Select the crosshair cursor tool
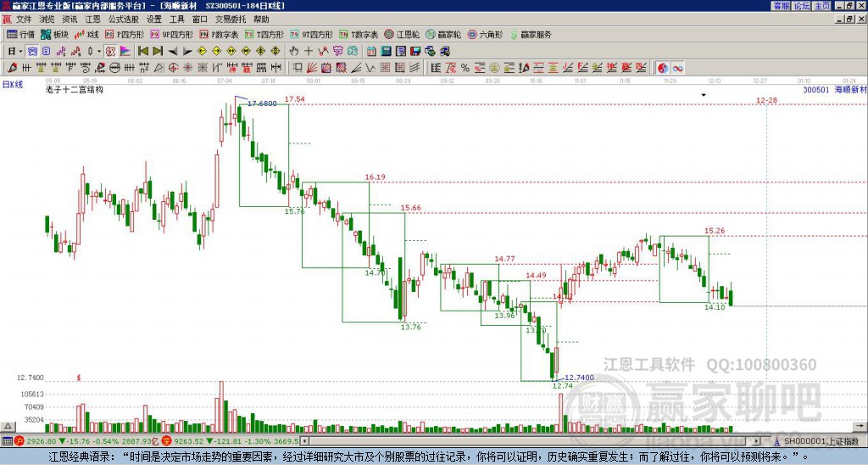Screen dimensions: 868x465 pyautogui.click(x=309, y=52)
